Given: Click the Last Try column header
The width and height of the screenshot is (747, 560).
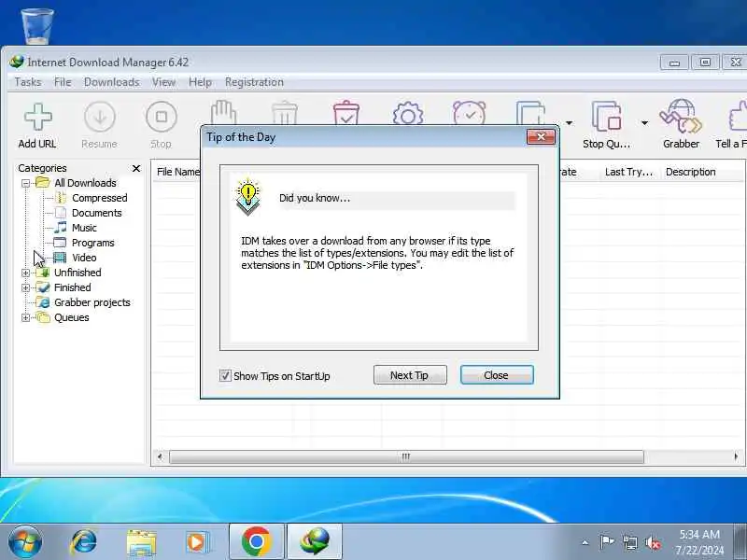Looking at the screenshot, I should coord(628,172).
